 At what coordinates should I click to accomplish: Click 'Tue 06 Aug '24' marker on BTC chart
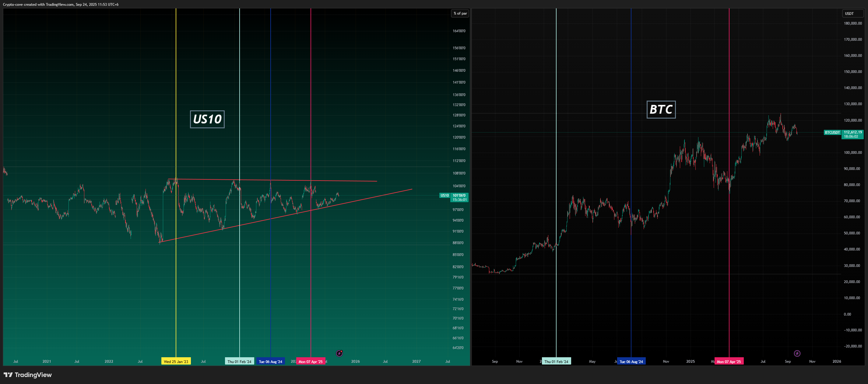631,362
